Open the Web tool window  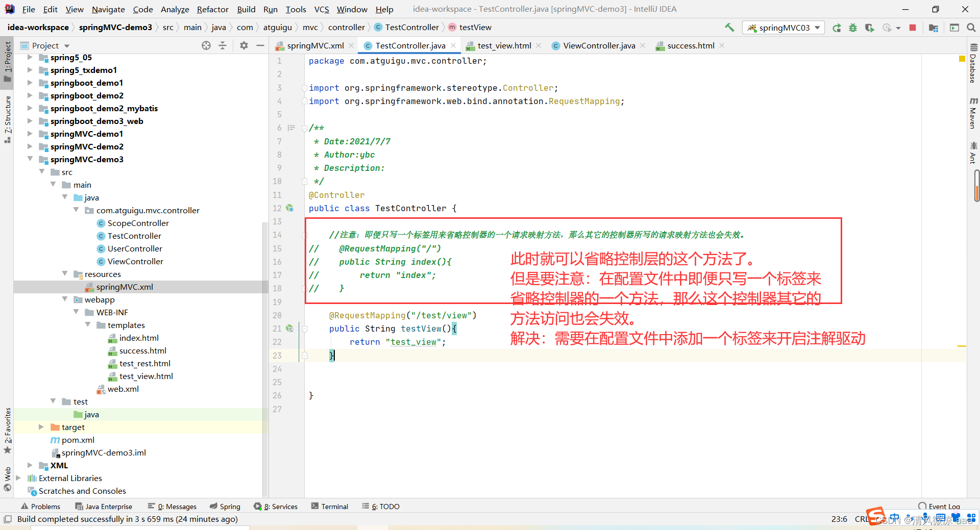tap(7, 479)
